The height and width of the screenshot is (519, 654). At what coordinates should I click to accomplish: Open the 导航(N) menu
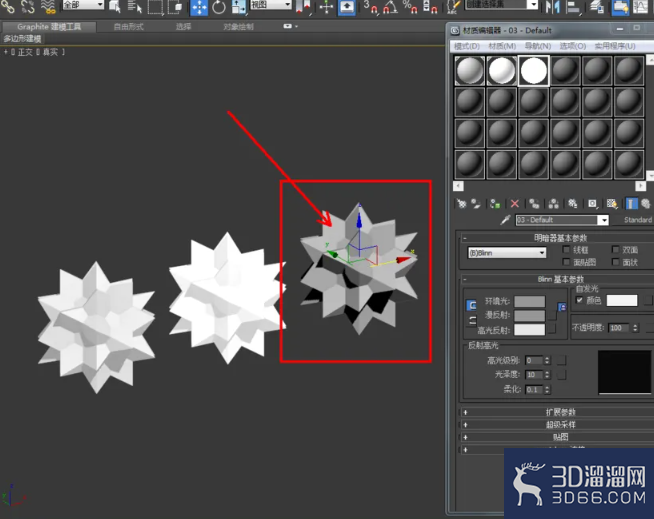tap(538, 46)
